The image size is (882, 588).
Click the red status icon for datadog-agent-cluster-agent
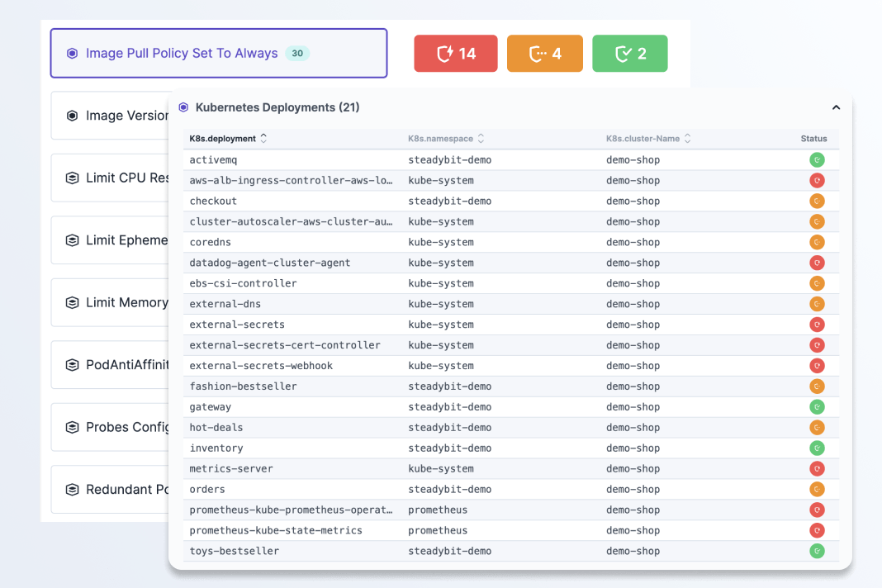[817, 263]
